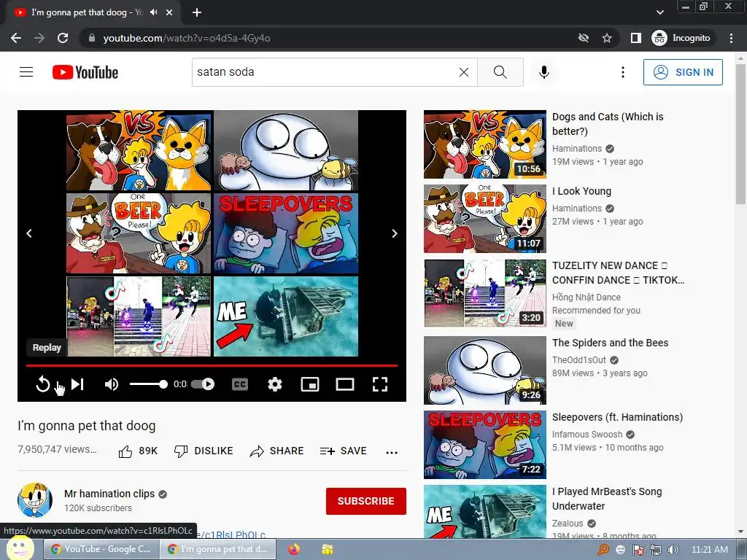This screenshot has width=747, height=560.
Task: Open the YouTube guide hamburger menu
Action: click(x=26, y=72)
